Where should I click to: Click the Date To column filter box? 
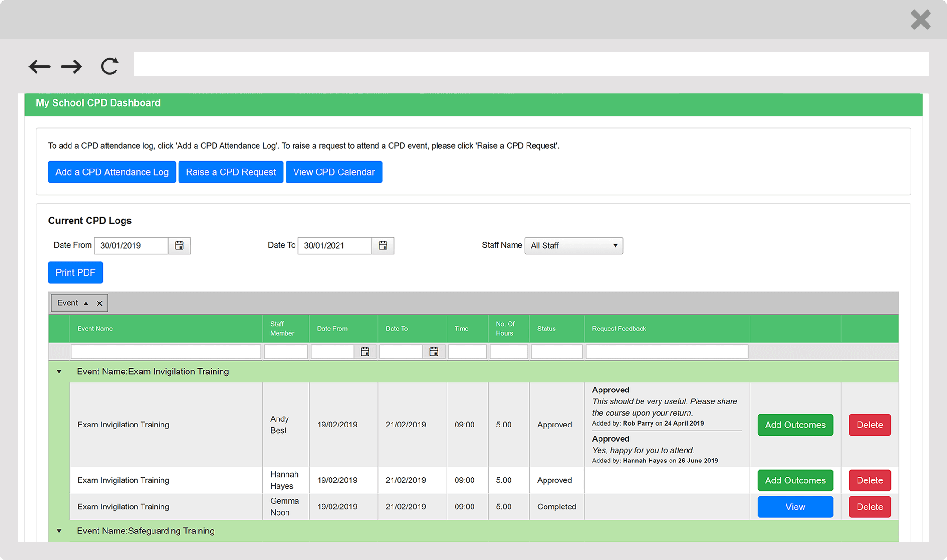(x=401, y=352)
